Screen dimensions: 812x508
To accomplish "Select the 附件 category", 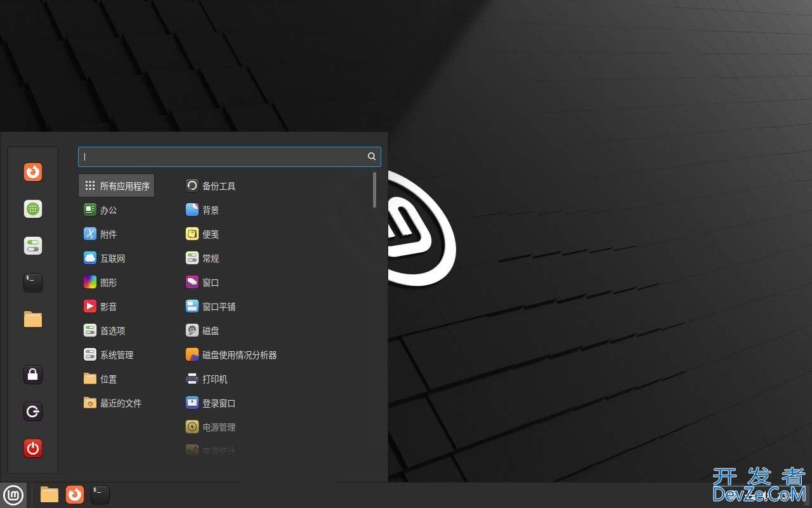I will pos(117,234).
